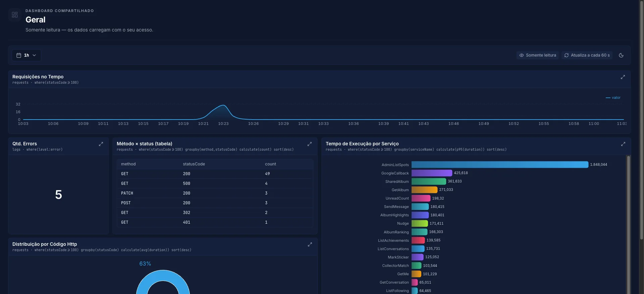Viewport: 644px width, 294px height.
Task: Click the GetMe service label
Action: pos(403,274)
